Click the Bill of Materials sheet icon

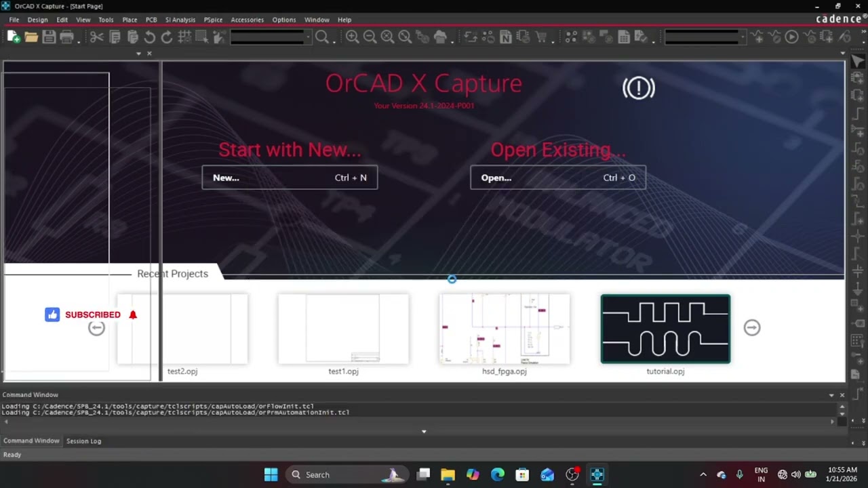tap(624, 37)
